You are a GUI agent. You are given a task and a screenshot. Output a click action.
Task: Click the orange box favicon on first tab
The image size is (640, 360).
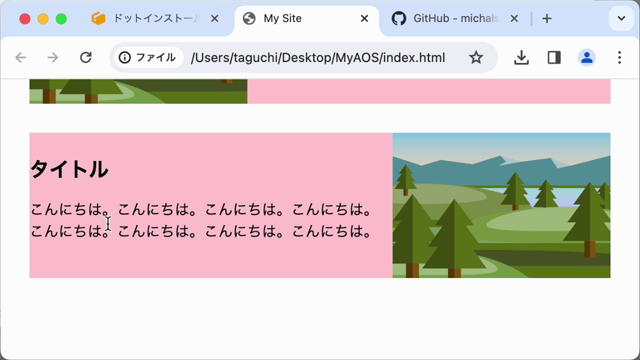coord(98,18)
